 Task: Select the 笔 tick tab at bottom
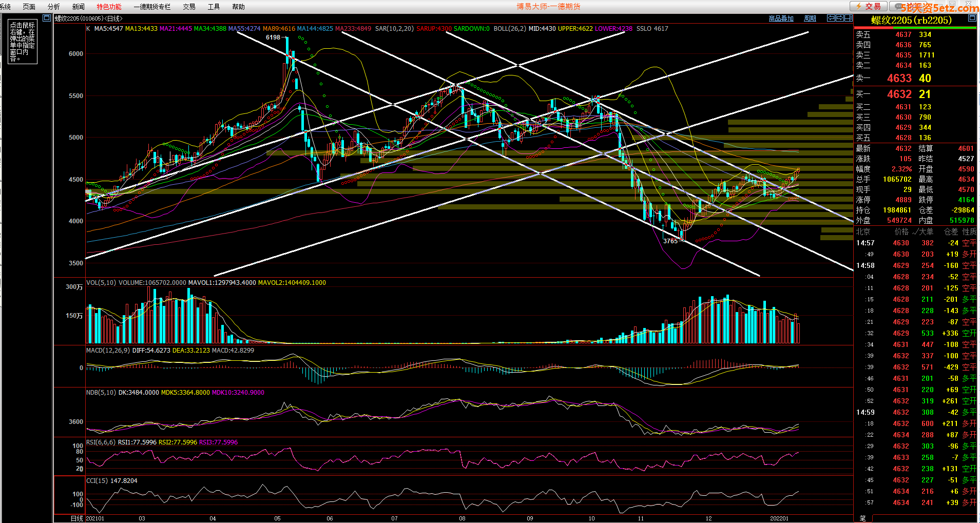862,518
